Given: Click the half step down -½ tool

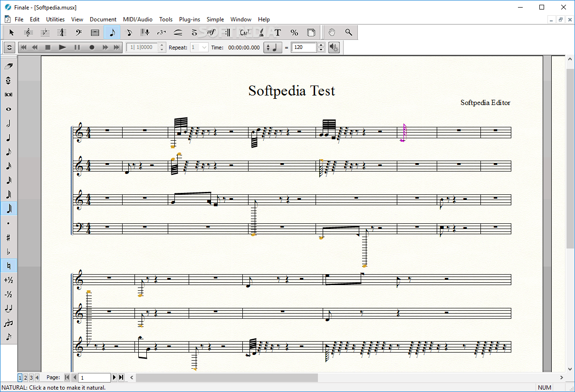Looking at the screenshot, I should 9,294.
